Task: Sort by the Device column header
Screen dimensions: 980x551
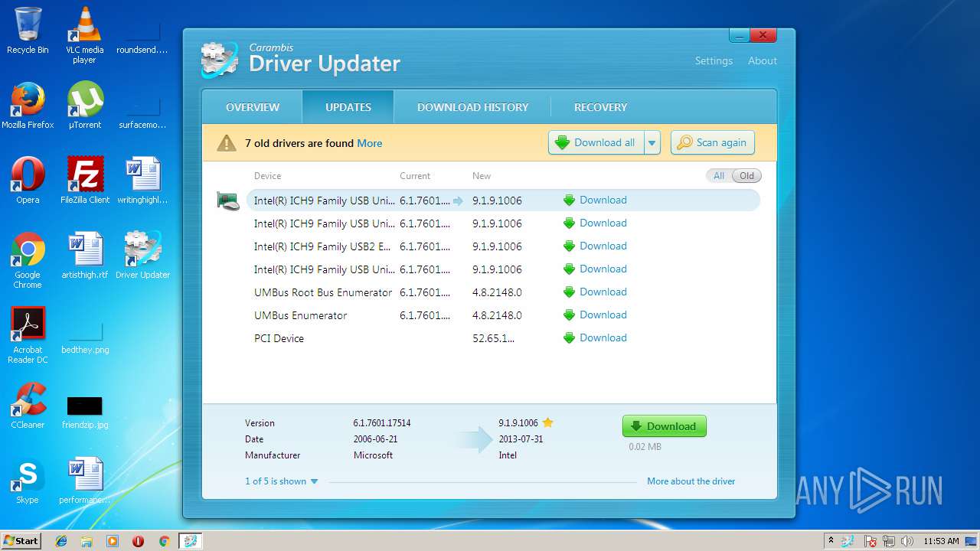Action: (x=268, y=176)
